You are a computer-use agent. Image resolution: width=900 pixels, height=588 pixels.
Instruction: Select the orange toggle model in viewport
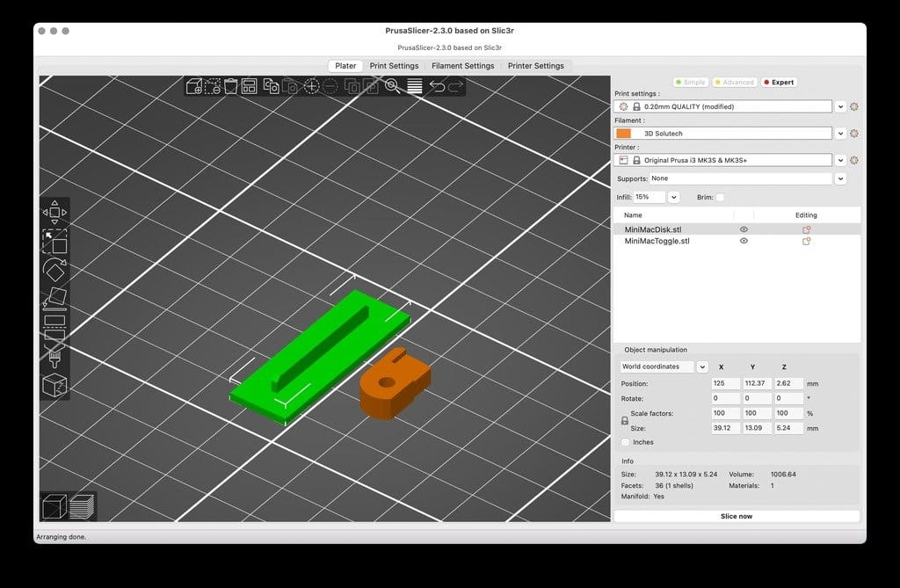pyautogui.click(x=395, y=383)
